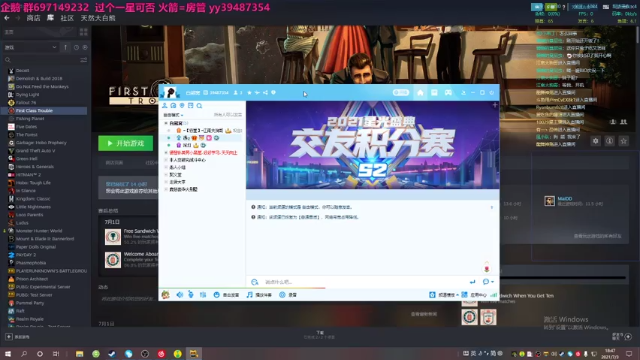The image size is (640, 360).
Task: Collapse the top channel in YY tree
Action: [x=166, y=123]
